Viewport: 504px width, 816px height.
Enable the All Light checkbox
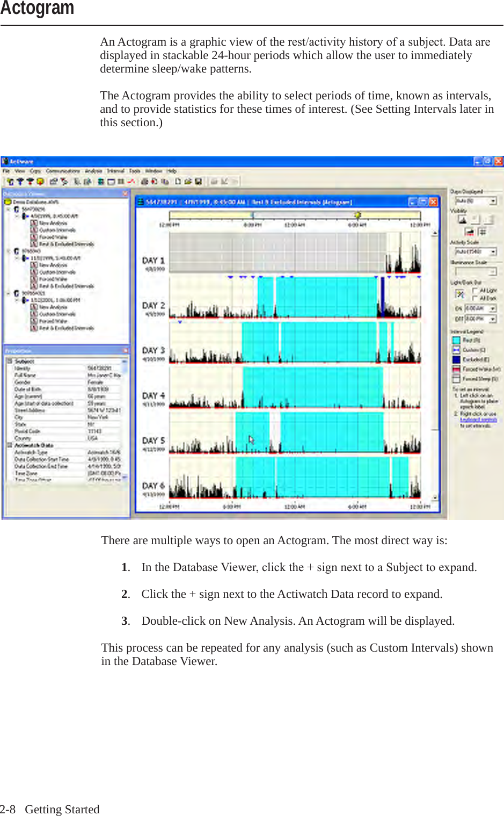tap(474, 291)
